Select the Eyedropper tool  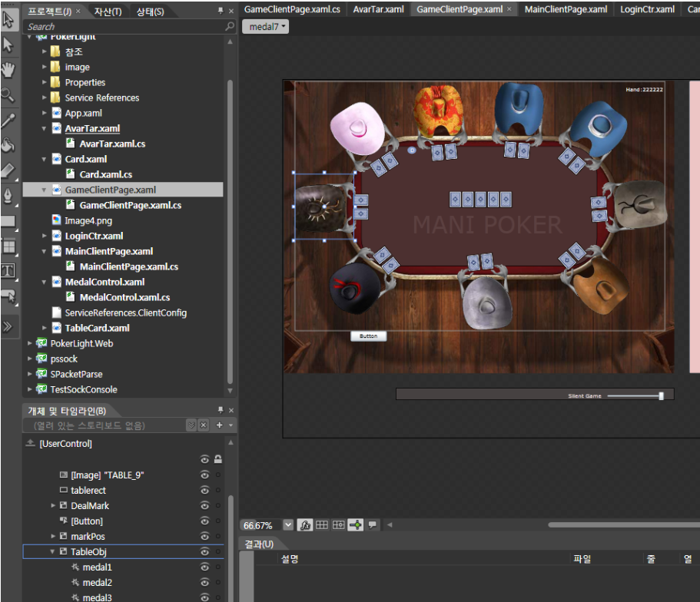[8, 120]
